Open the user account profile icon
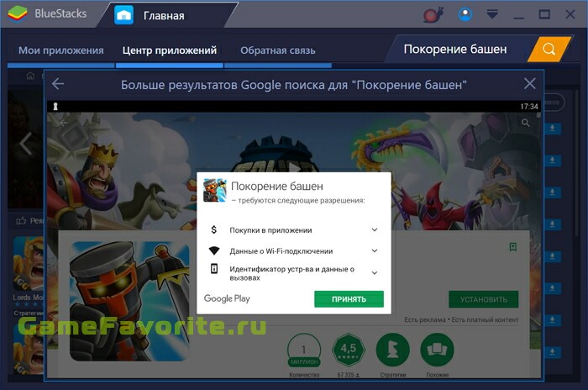This screenshot has width=588, height=390. pyautogui.click(x=465, y=14)
